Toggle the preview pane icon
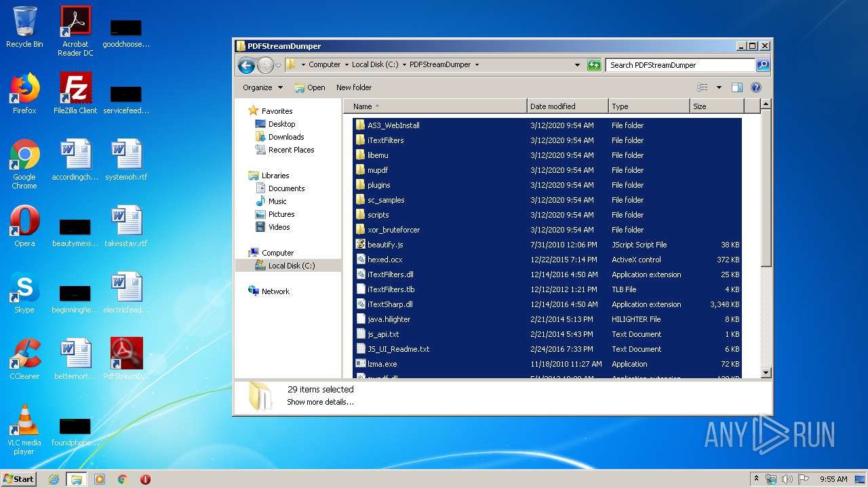This screenshot has width=868, height=488. point(737,87)
